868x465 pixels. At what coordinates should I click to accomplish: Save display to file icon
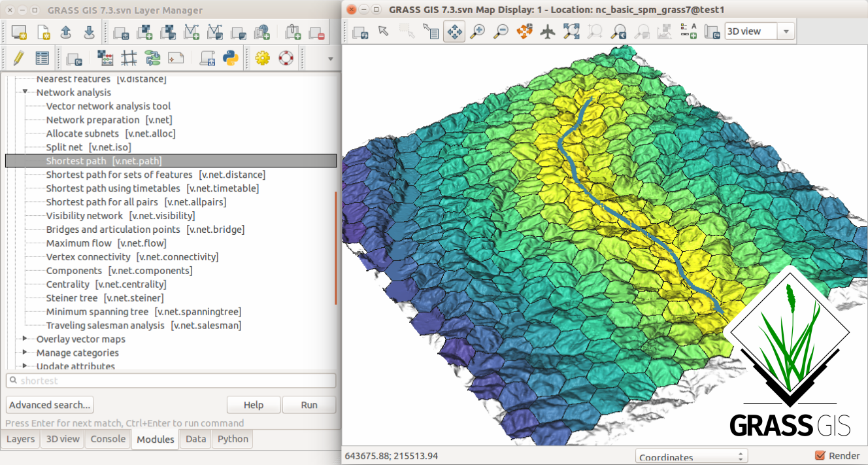(712, 31)
